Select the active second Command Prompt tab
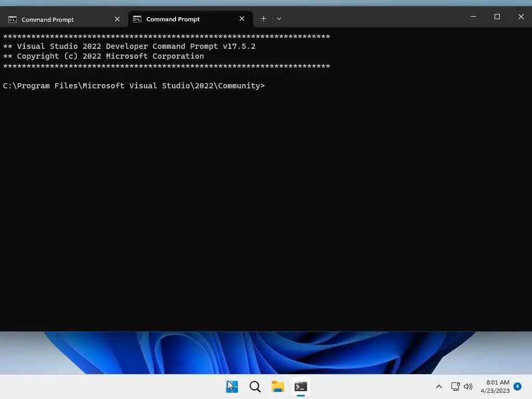 point(190,19)
